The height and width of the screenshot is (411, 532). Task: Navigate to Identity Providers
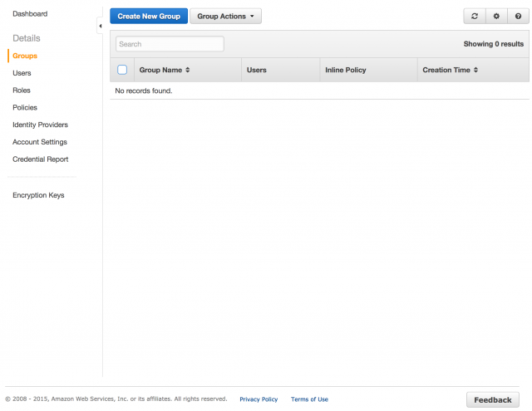coord(40,125)
